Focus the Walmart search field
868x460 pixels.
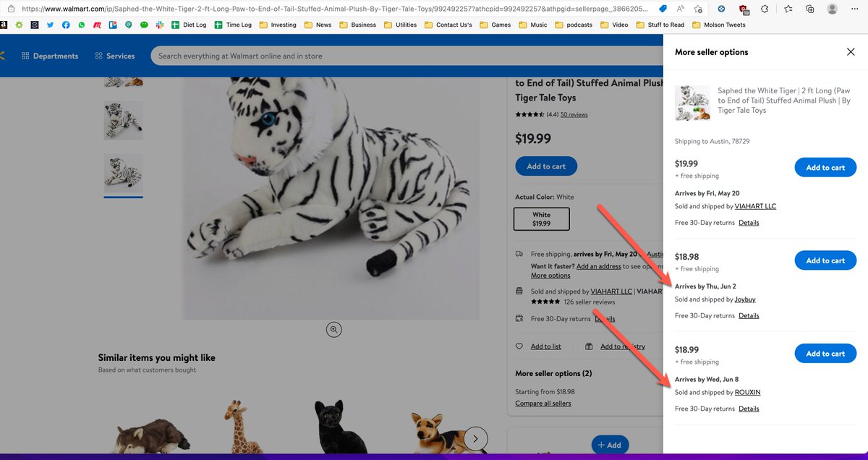pos(407,56)
